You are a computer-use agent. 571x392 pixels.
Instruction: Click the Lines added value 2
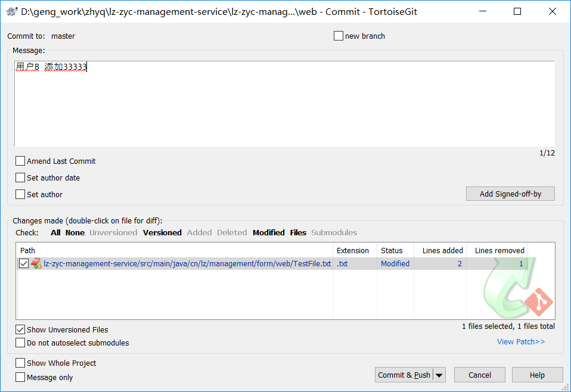click(x=460, y=263)
